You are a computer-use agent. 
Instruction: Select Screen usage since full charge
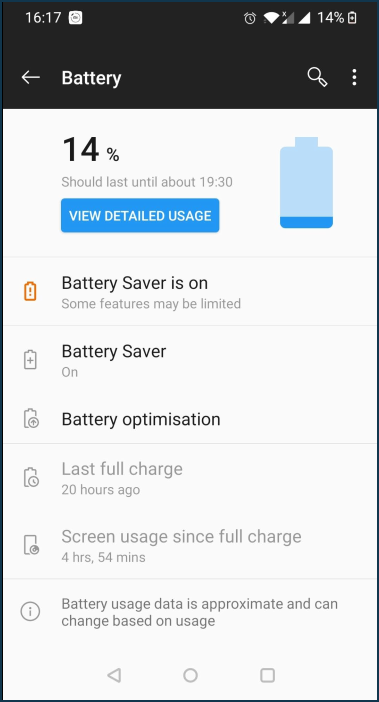click(190, 545)
